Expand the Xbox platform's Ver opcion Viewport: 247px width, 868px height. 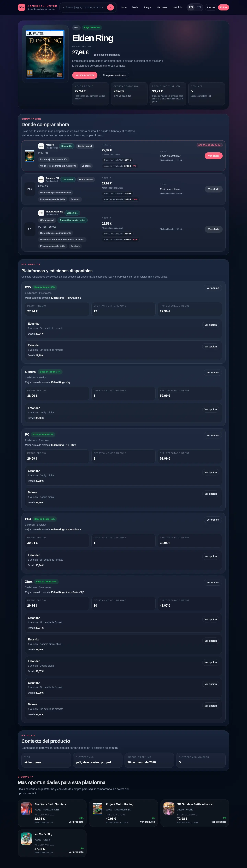213,582
